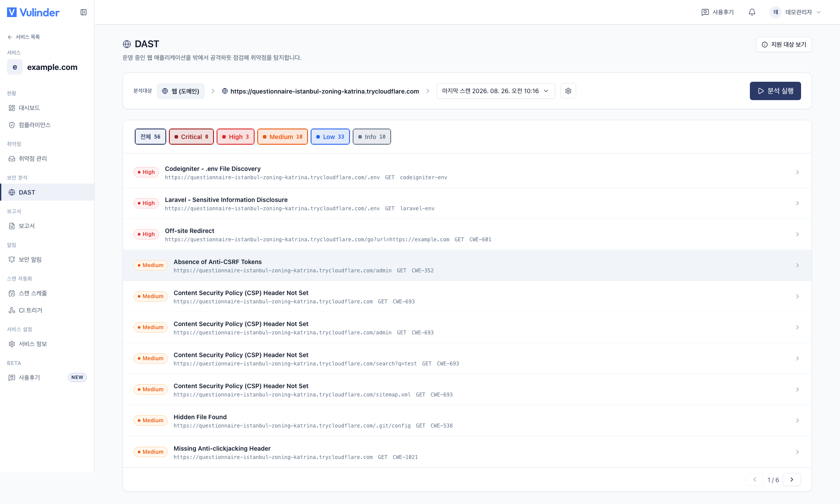
Task: Expand Codeigniter .env File Discovery chevron
Action: (798, 173)
